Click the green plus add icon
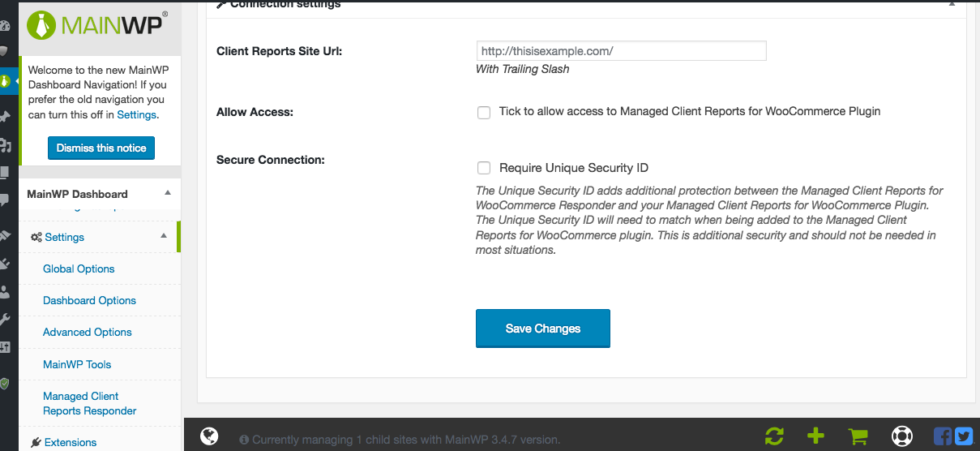This screenshot has height=451, width=980. [x=816, y=436]
